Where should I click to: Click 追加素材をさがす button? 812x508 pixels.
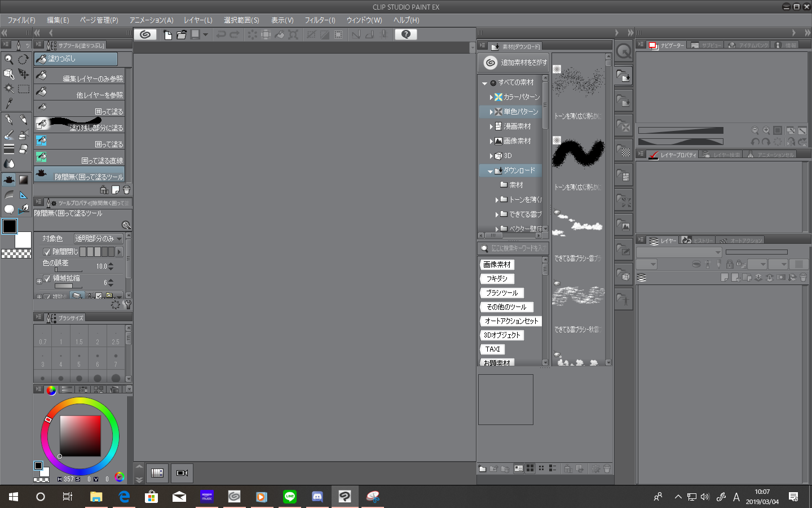click(513, 63)
